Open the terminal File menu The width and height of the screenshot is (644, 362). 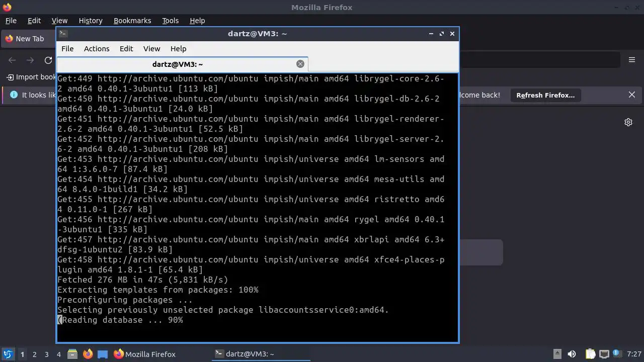pos(67,49)
